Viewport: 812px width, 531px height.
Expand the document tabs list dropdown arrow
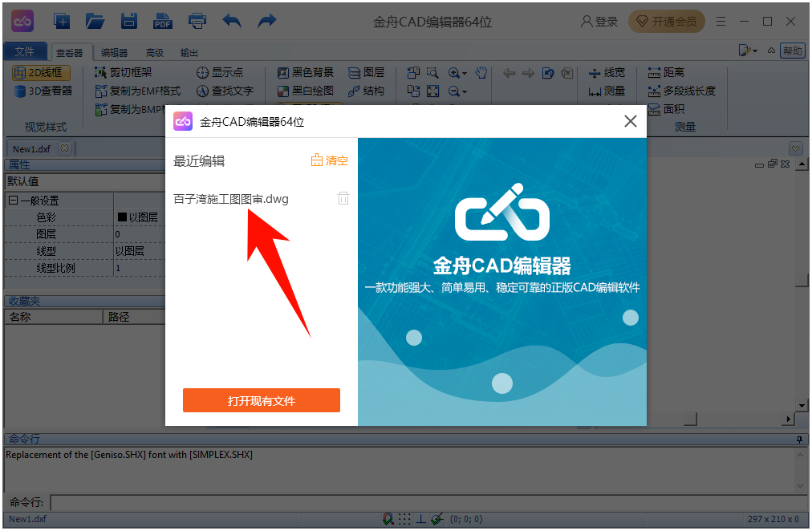[795, 148]
